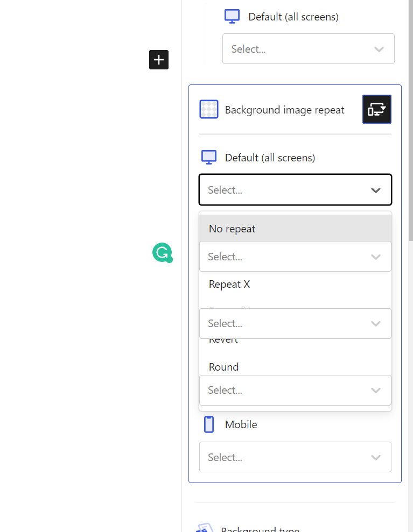Screen dimensions: 413x532
Task: Click the Mobile phone icon
Action: click(209, 424)
